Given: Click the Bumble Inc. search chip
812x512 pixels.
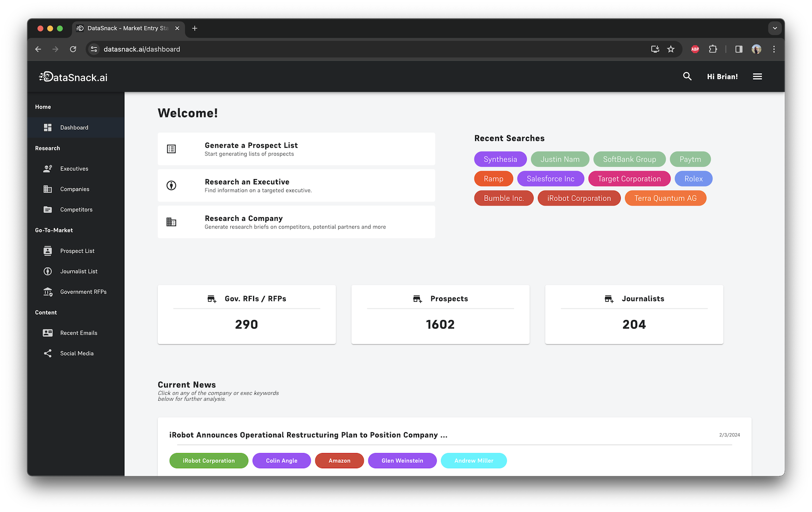Looking at the screenshot, I should 504,198.
